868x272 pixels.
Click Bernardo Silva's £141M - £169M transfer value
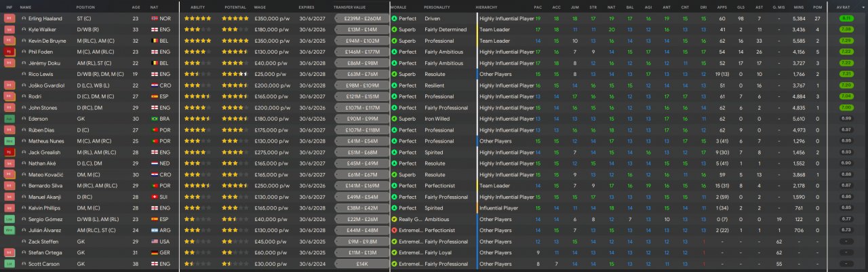(x=363, y=185)
